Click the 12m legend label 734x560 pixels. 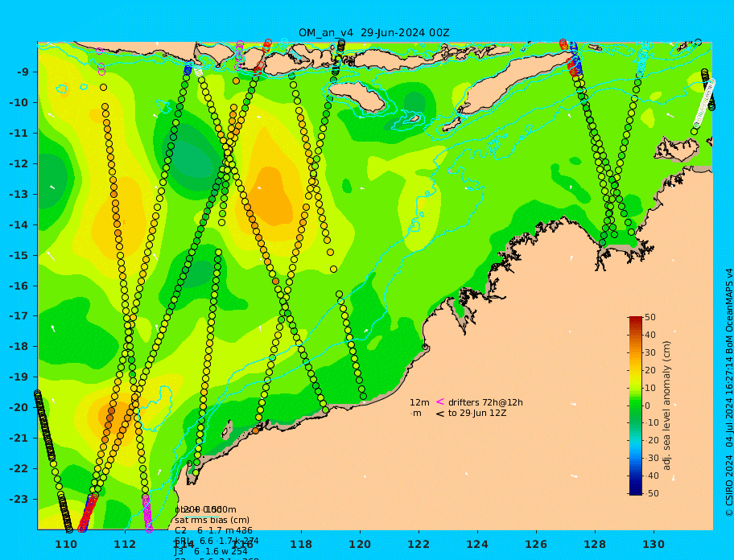419,402
